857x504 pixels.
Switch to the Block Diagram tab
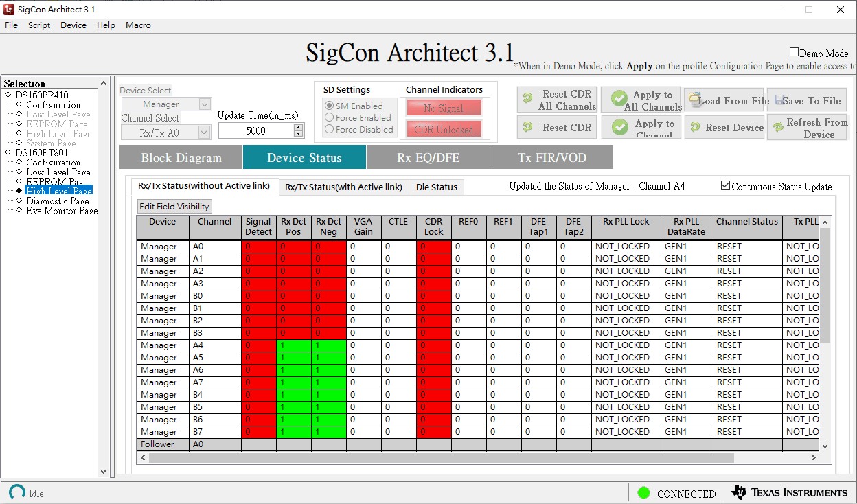coord(181,157)
